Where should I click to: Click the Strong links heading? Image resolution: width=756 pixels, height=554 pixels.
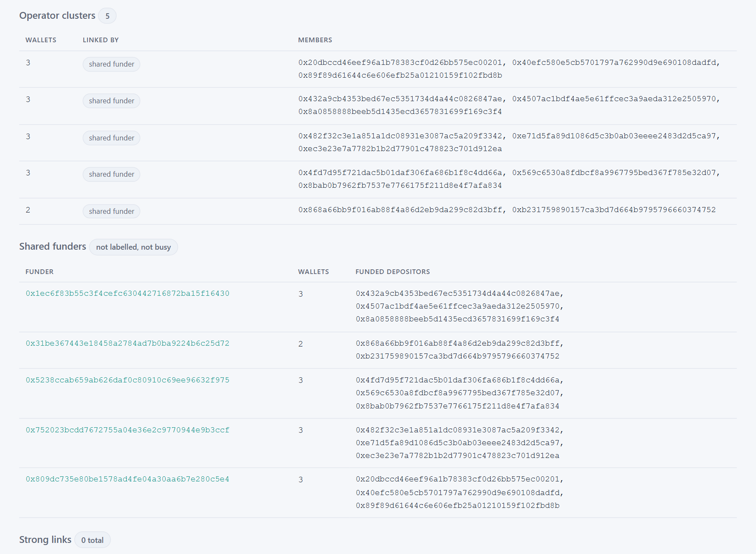45,539
